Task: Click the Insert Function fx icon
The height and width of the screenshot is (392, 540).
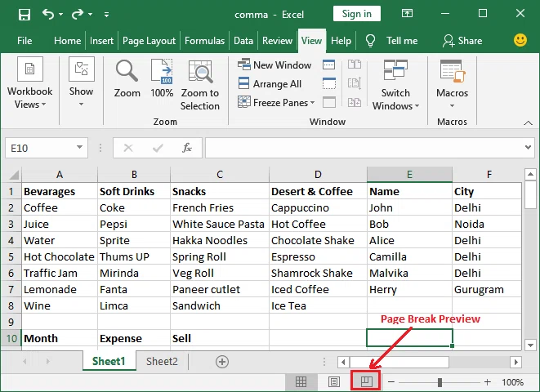Action: pos(187,149)
